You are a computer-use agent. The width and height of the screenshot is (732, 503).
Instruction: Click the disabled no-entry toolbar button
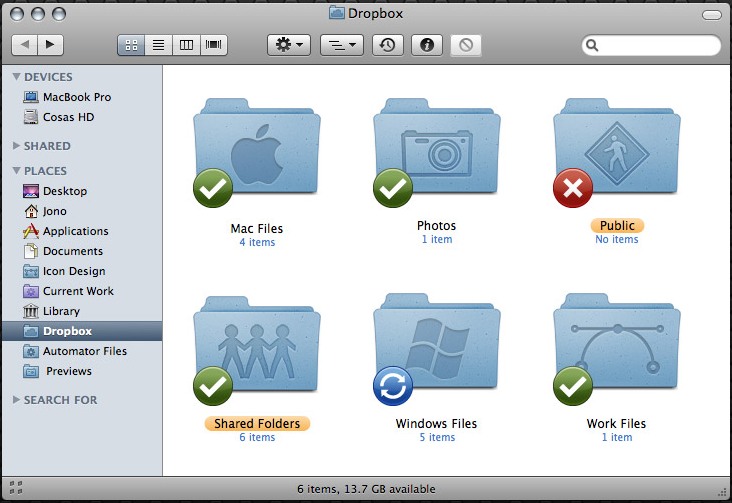click(466, 45)
